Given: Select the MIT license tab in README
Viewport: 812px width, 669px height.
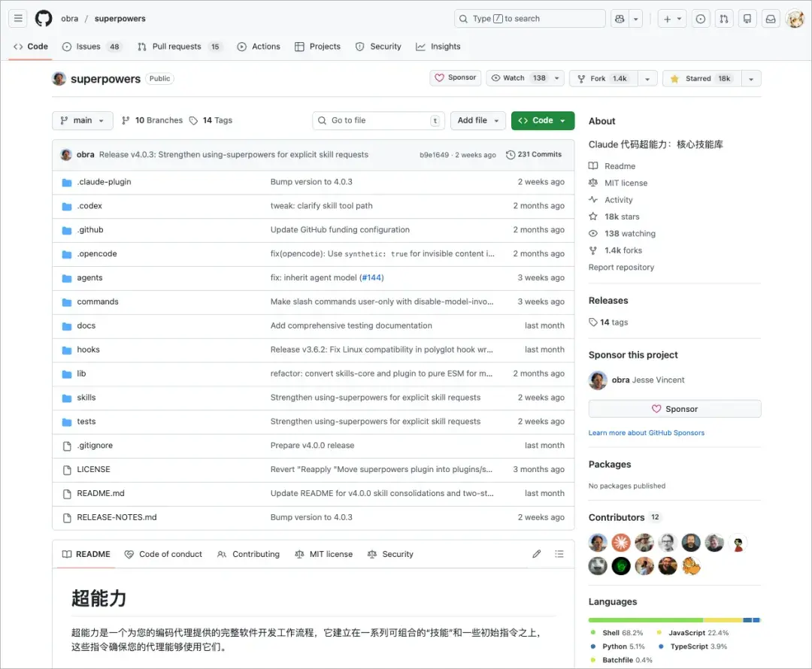Looking at the screenshot, I should (x=324, y=554).
